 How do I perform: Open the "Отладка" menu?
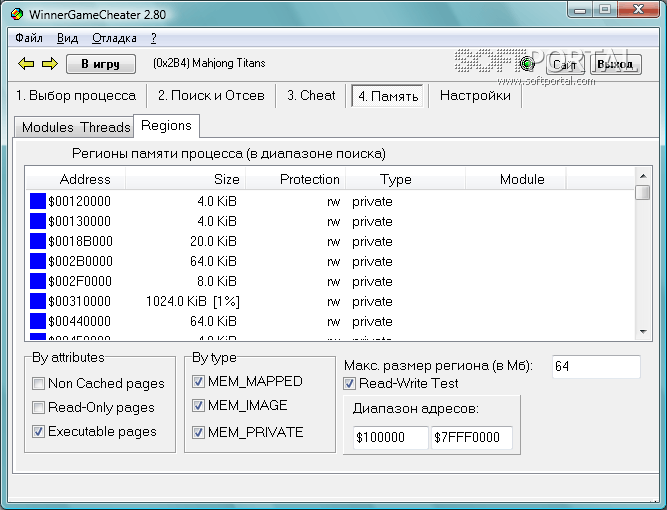point(114,38)
